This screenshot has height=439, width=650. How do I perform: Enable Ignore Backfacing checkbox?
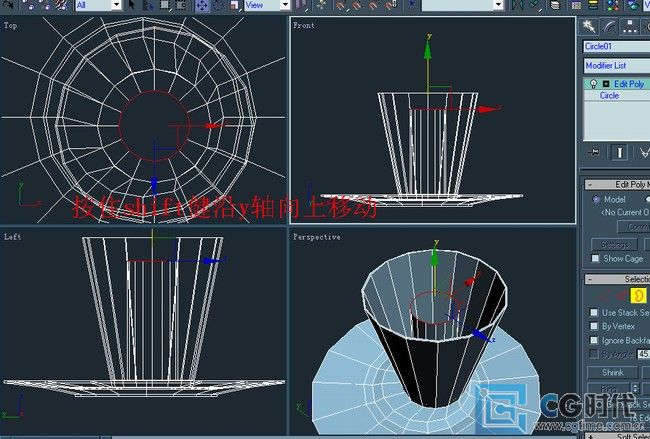pos(594,340)
